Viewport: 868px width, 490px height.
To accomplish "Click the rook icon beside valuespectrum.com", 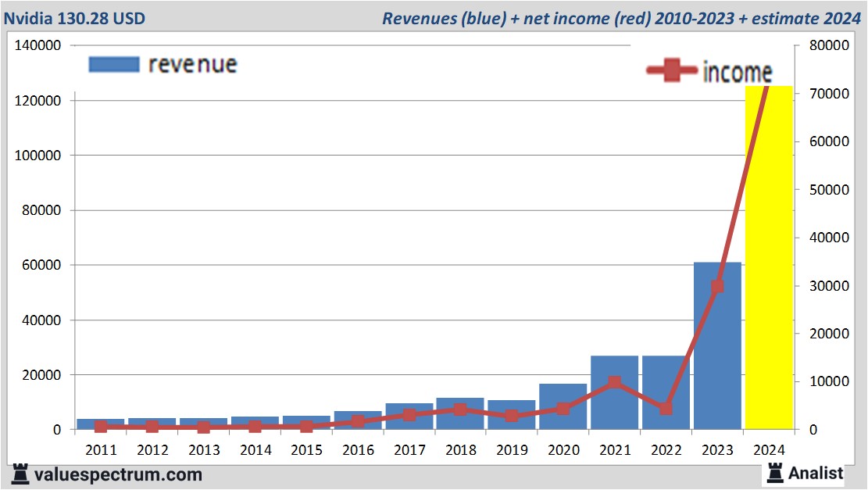I will (21, 474).
